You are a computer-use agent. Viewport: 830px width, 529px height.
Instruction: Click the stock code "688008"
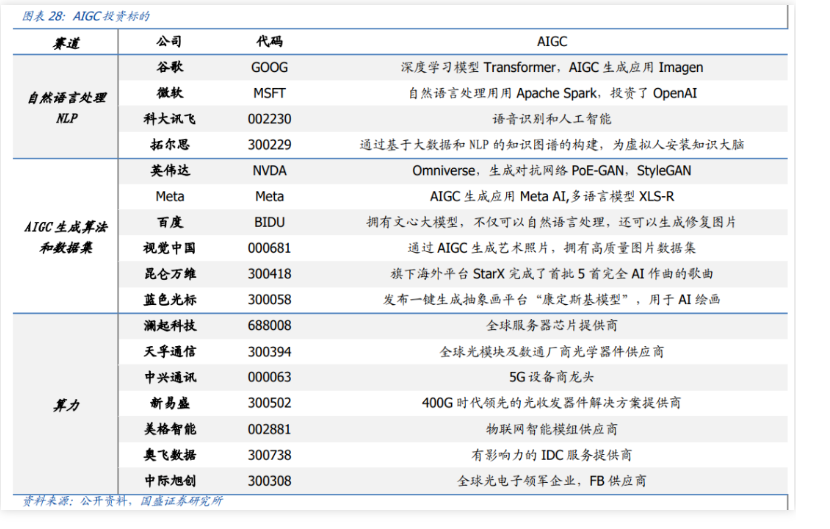click(269, 326)
